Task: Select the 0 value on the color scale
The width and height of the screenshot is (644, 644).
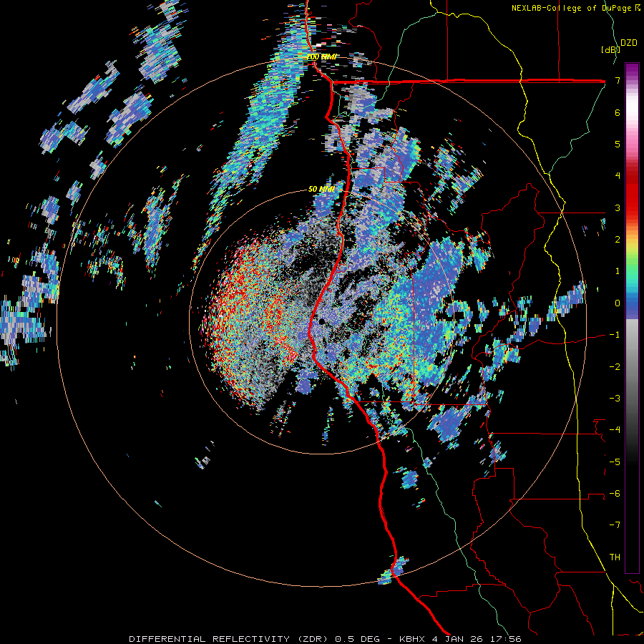Action: [x=618, y=303]
